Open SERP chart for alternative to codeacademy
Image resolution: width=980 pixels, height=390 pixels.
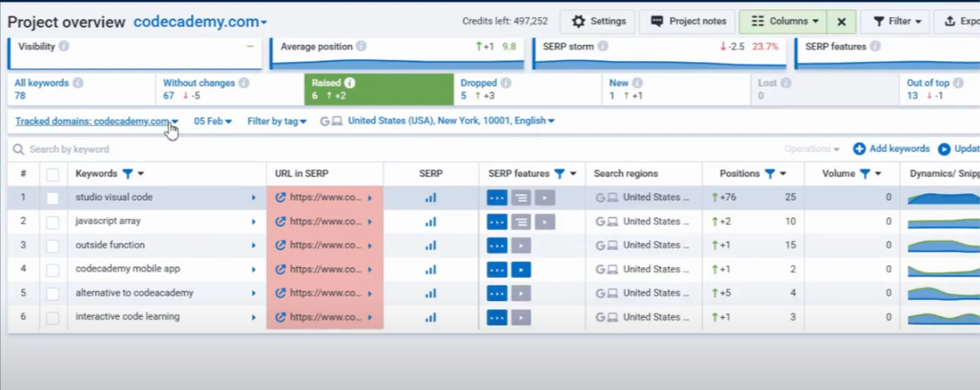pos(431,293)
